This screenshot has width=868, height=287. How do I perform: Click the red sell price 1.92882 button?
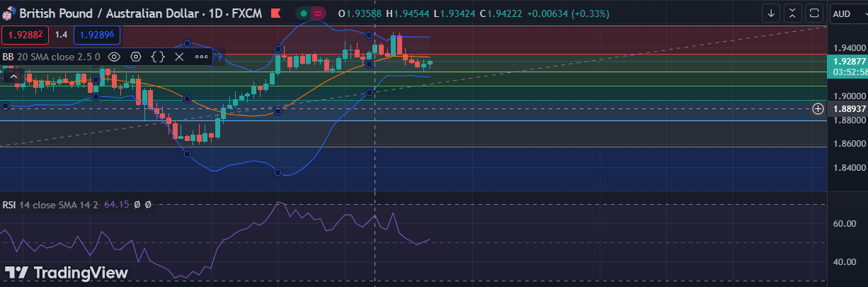[25, 35]
